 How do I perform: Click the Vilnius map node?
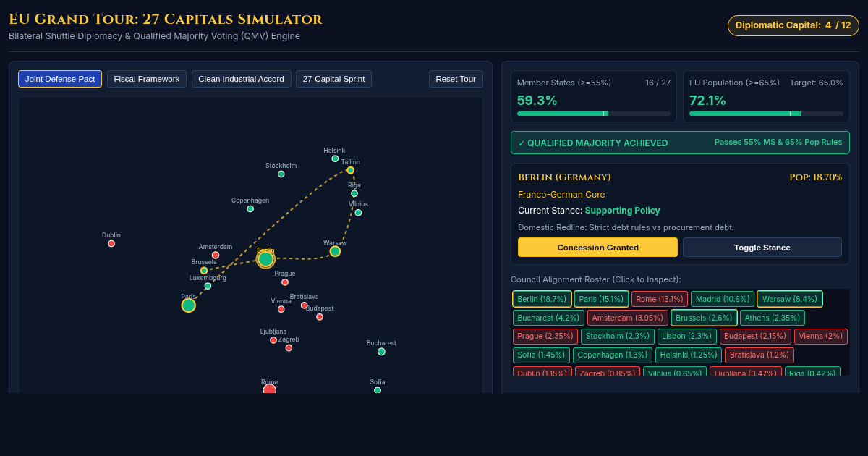pyautogui.click(x=358, y=213)
